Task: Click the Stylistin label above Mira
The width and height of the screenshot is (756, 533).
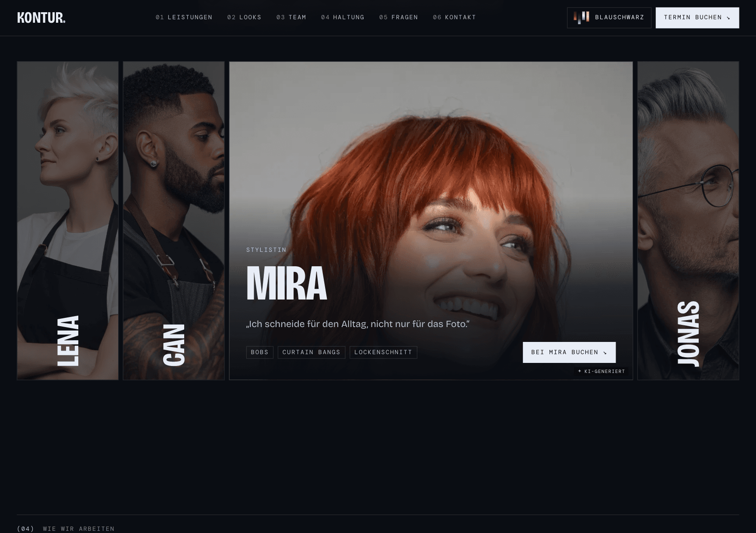Action: (x=266, y=250)
